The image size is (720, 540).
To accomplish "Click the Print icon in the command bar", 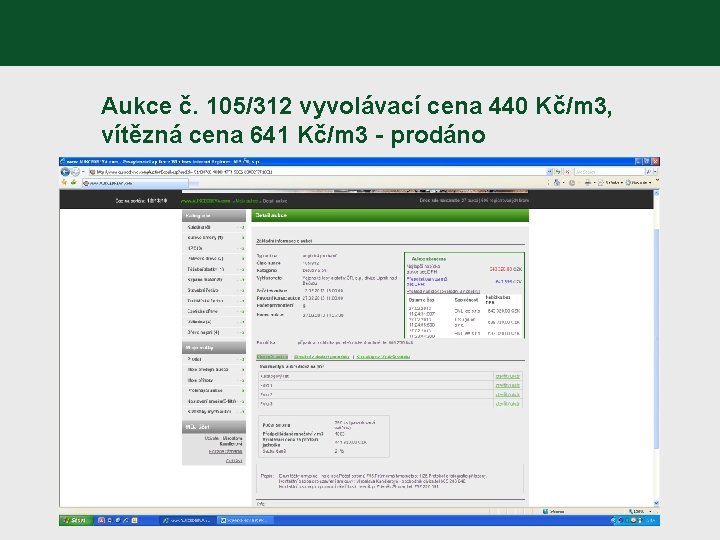I will coord(588,183).
